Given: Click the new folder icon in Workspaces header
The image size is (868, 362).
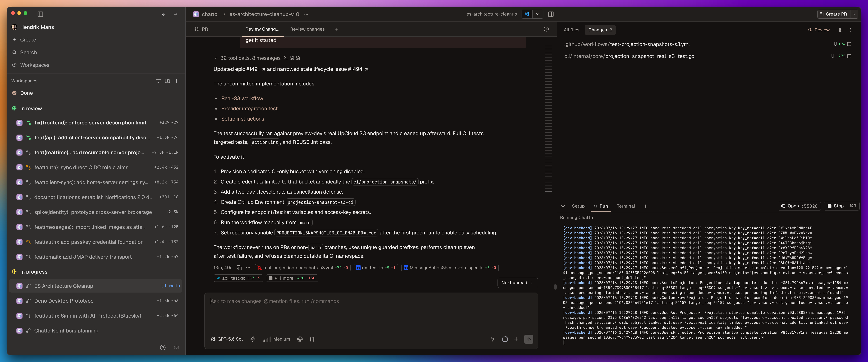Looking at the screenshot, I should click(167, 81).
